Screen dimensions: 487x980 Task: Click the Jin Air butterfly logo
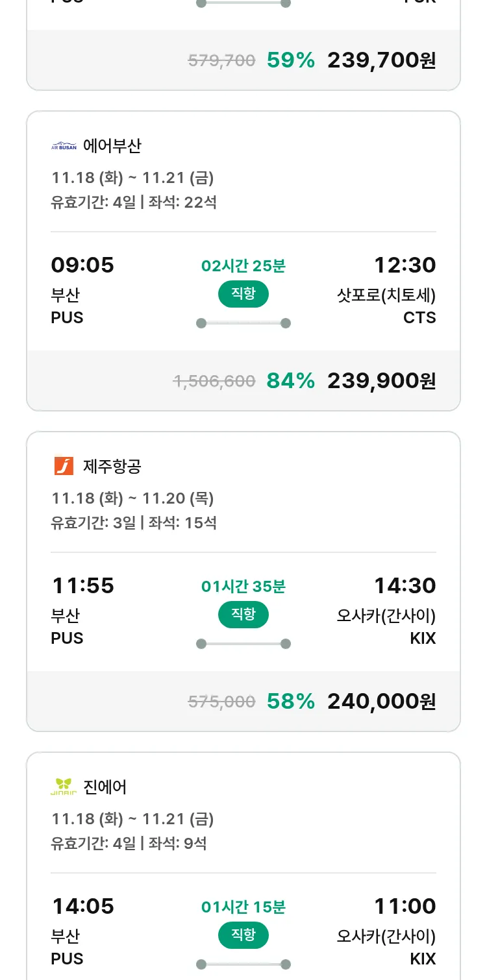tap(64, 787)
